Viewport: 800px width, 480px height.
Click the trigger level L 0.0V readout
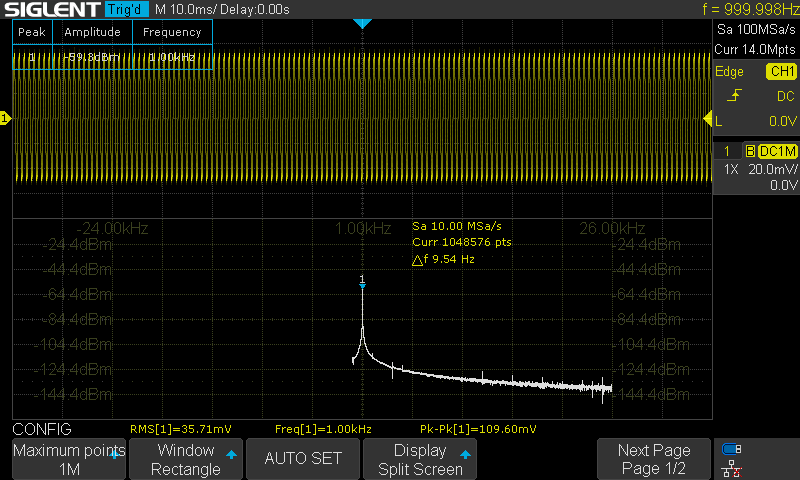point(756,121)
